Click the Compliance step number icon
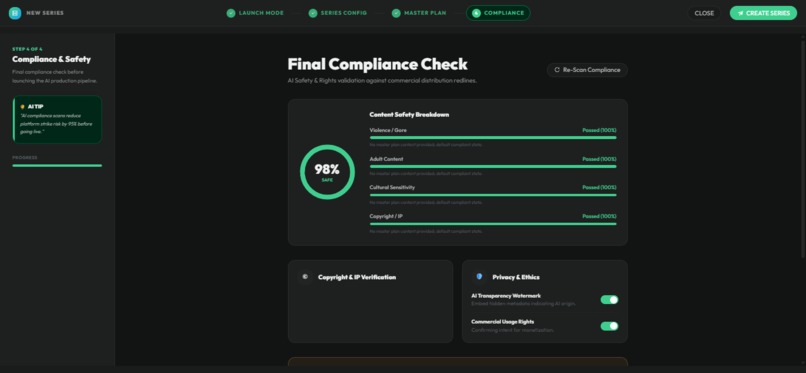The image size is (806, 373). click(476, 13)
